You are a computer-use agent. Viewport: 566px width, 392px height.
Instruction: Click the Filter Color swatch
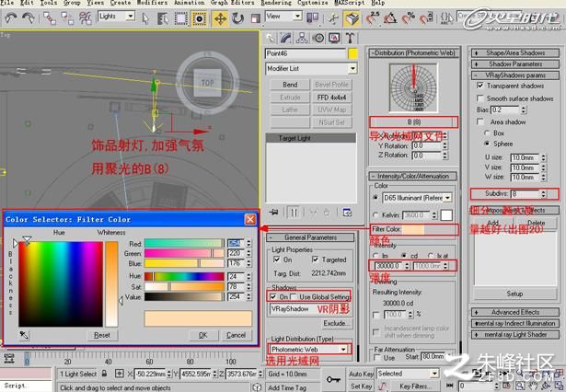(413, 229)
